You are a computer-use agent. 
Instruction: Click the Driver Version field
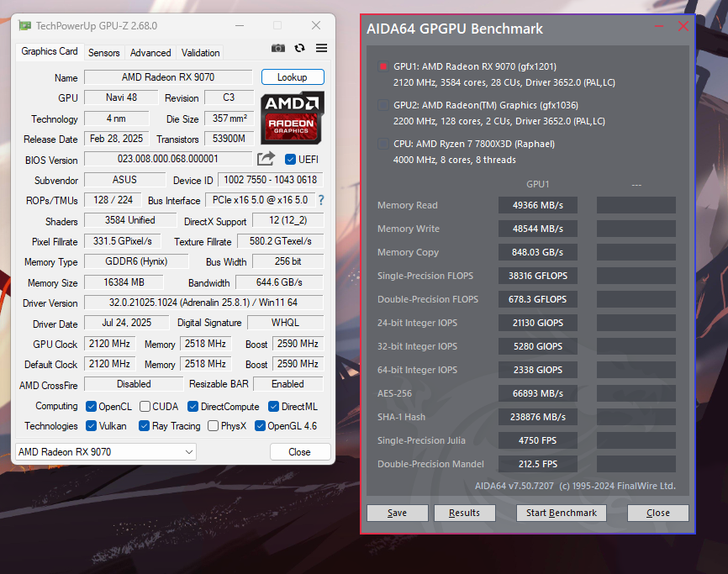203,303
